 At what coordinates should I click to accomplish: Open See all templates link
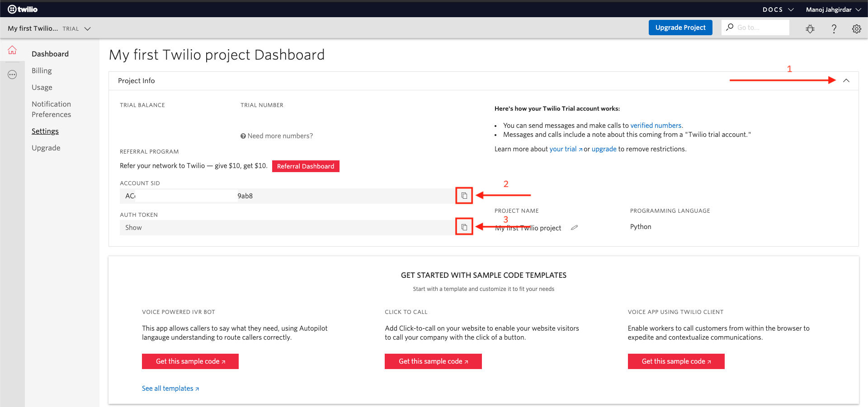(170, 388)
